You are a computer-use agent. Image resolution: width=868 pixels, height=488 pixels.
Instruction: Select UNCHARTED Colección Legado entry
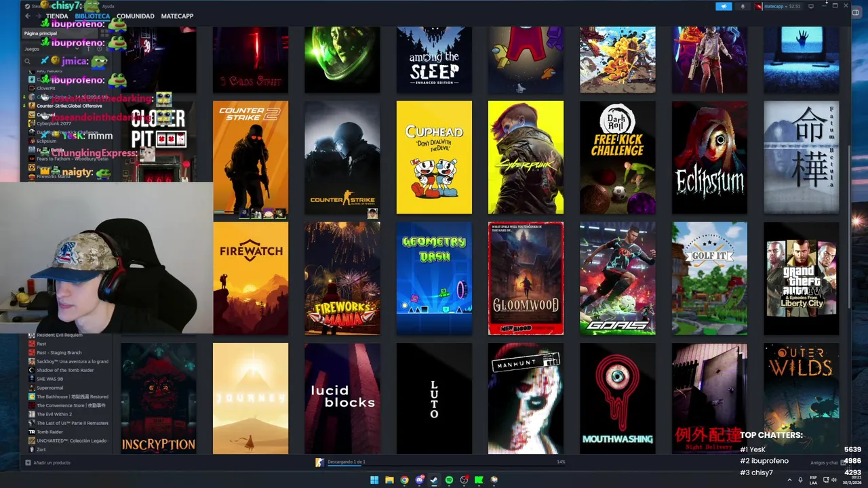(x=68, y=441)
